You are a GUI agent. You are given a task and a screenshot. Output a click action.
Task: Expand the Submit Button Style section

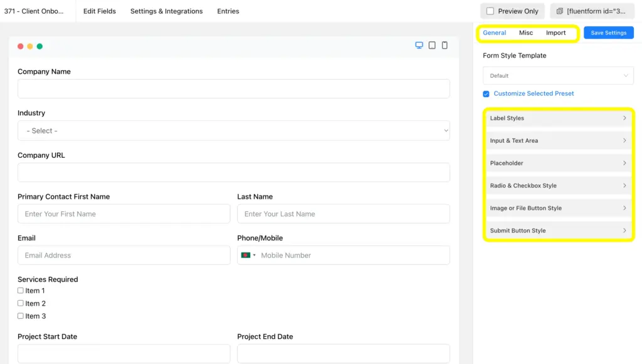(558, 231)
